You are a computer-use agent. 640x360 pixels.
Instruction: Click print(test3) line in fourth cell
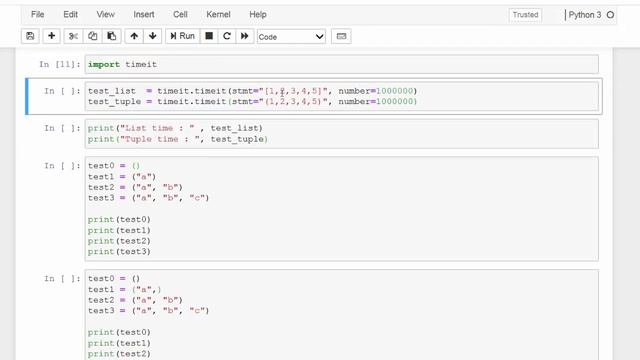point(119,252)
